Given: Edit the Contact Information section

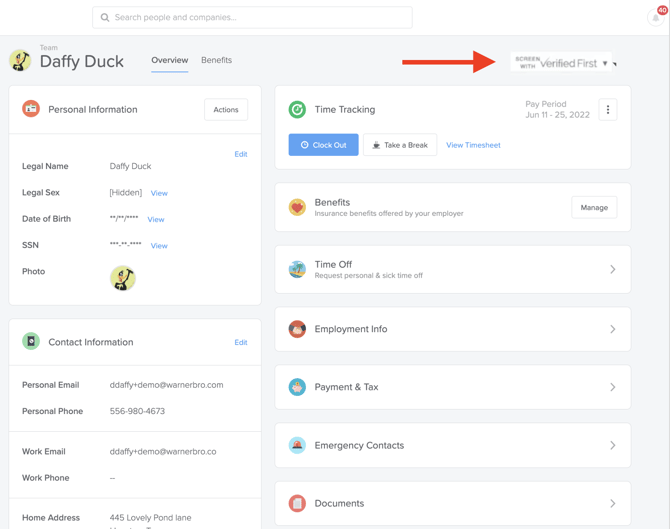Looking at the screenshot, I should [241, 342].
